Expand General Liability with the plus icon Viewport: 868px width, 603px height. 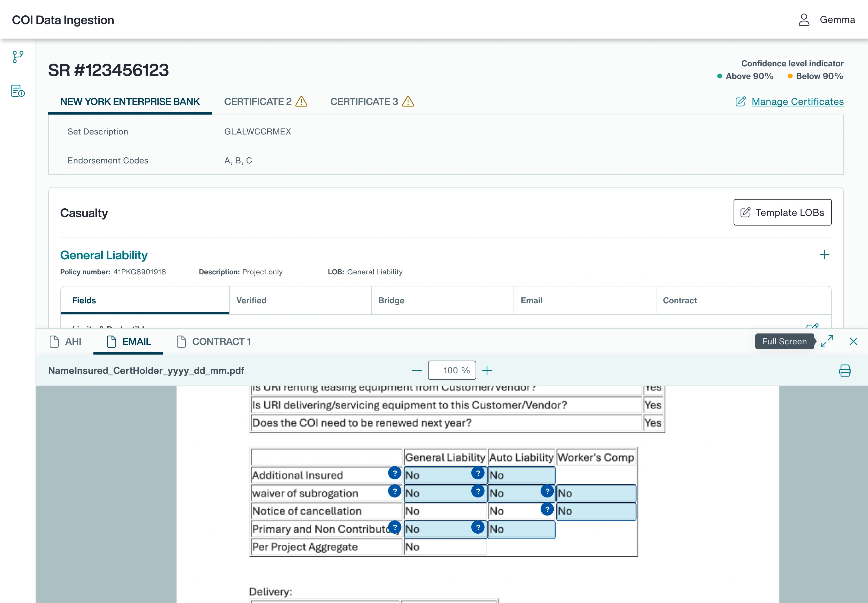coord(825,255)
